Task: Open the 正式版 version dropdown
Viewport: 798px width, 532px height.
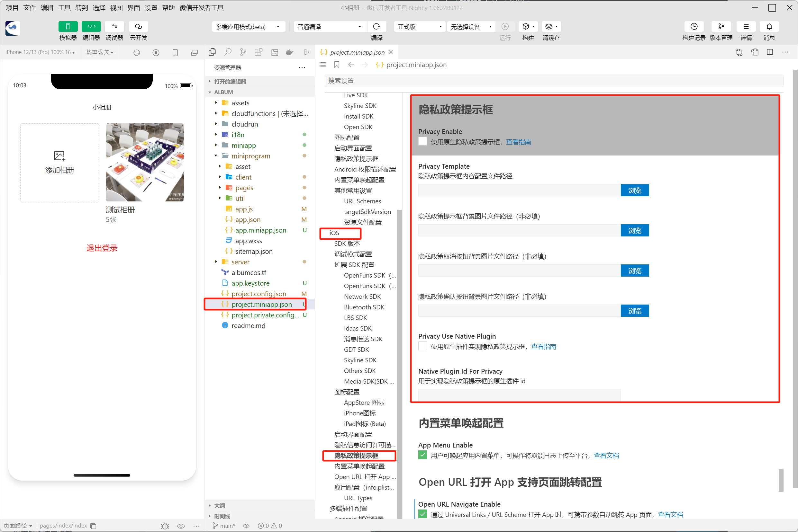Action: click(420, 27)
